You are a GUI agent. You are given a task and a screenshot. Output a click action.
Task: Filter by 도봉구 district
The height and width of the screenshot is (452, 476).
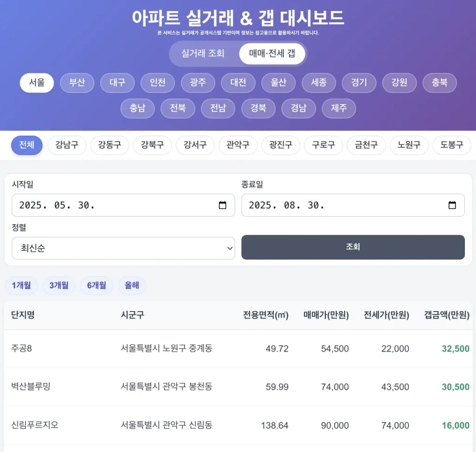(x=452, y=145)
